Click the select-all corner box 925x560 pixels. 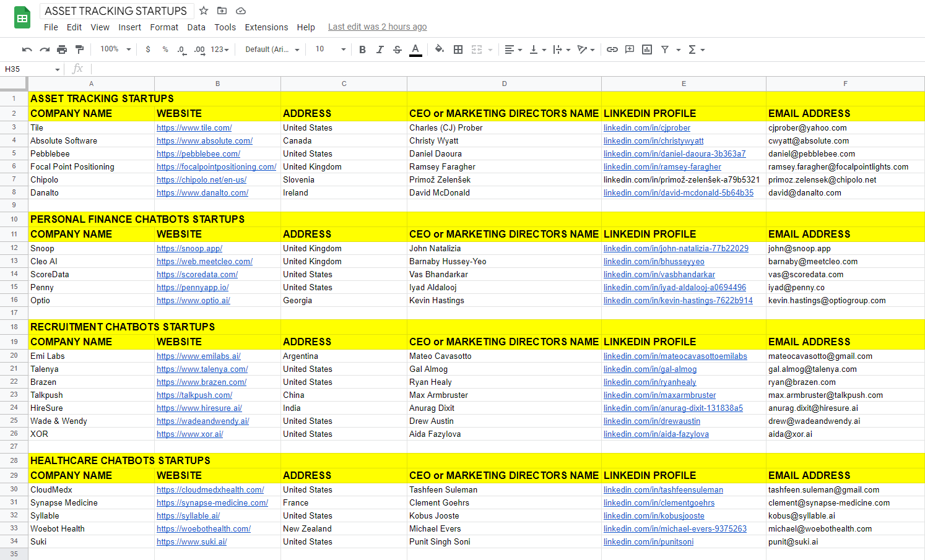click(14, 84)
